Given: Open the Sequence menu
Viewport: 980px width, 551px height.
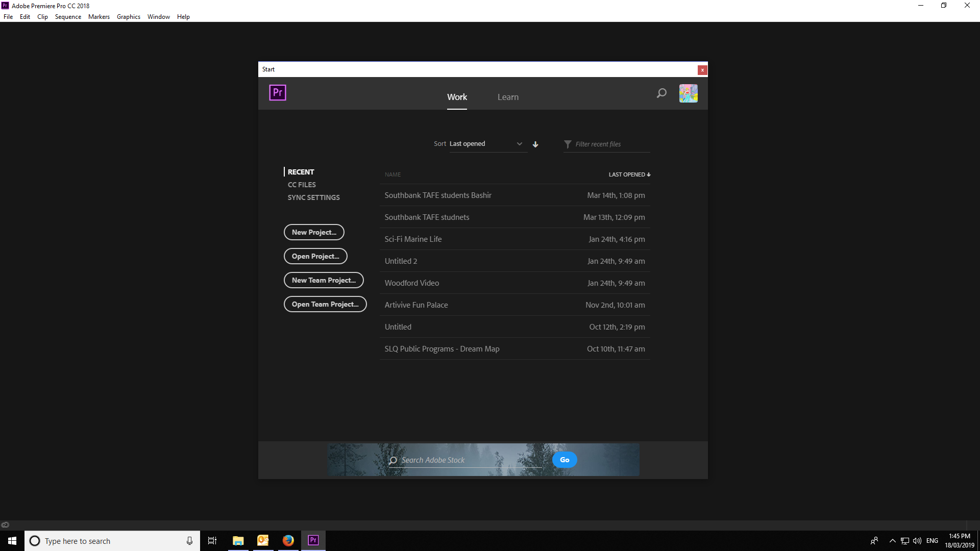Looking at the screenshot, I should (x=68, y=17).
